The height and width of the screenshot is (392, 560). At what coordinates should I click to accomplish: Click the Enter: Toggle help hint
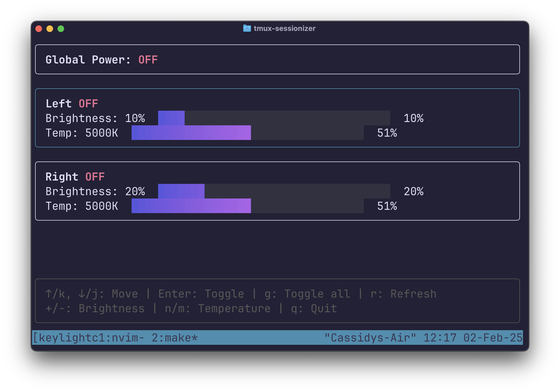(201, 294)
